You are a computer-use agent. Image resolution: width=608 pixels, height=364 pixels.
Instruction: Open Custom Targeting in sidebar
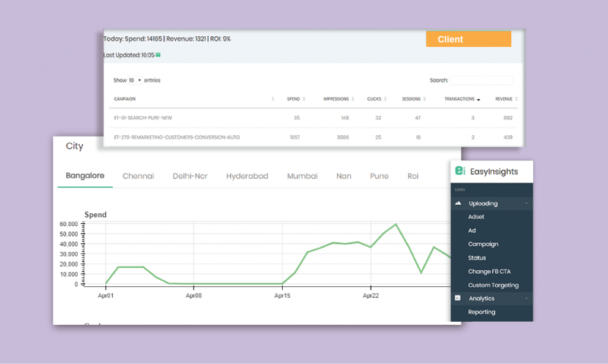(x=493, y=285)
